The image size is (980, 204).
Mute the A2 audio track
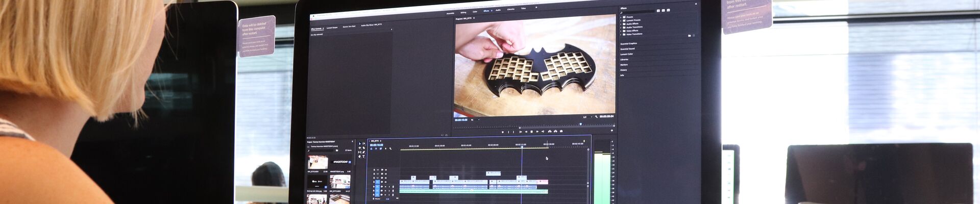[386, 190]
